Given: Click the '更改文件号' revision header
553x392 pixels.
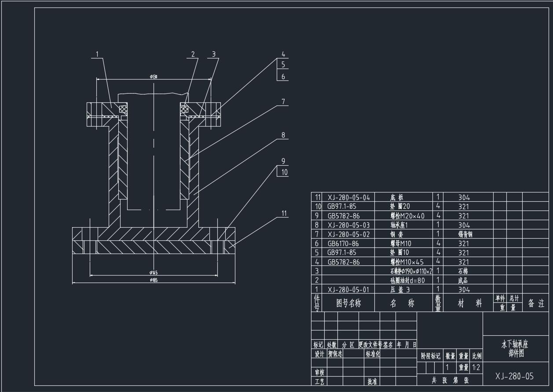Looking at the screenshot, I should (x=370, y=345).
